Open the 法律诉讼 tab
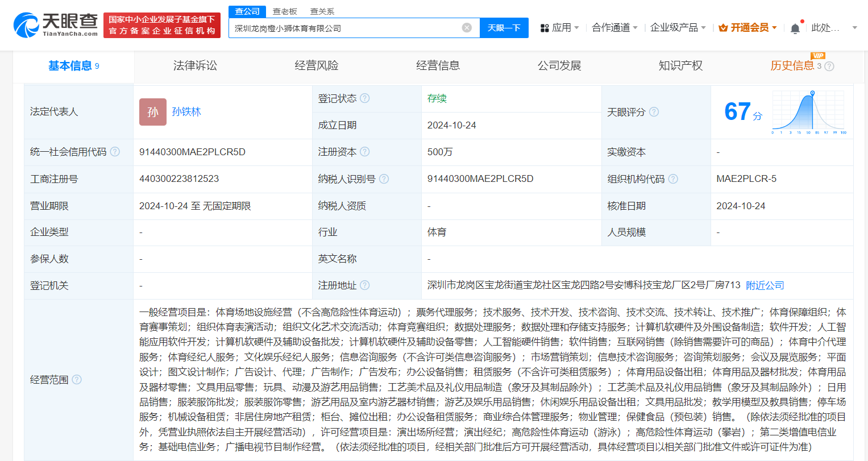 click(195, 65)
